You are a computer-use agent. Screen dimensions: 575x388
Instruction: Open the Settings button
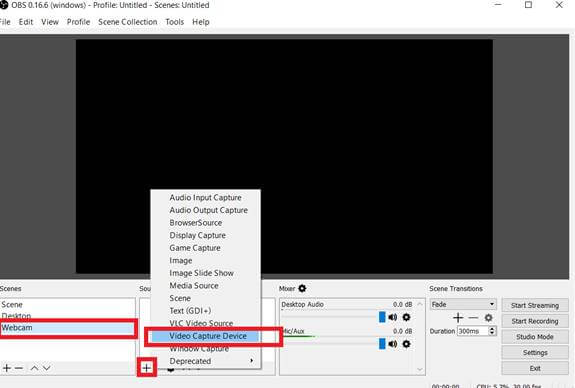(x=535, y=352)
